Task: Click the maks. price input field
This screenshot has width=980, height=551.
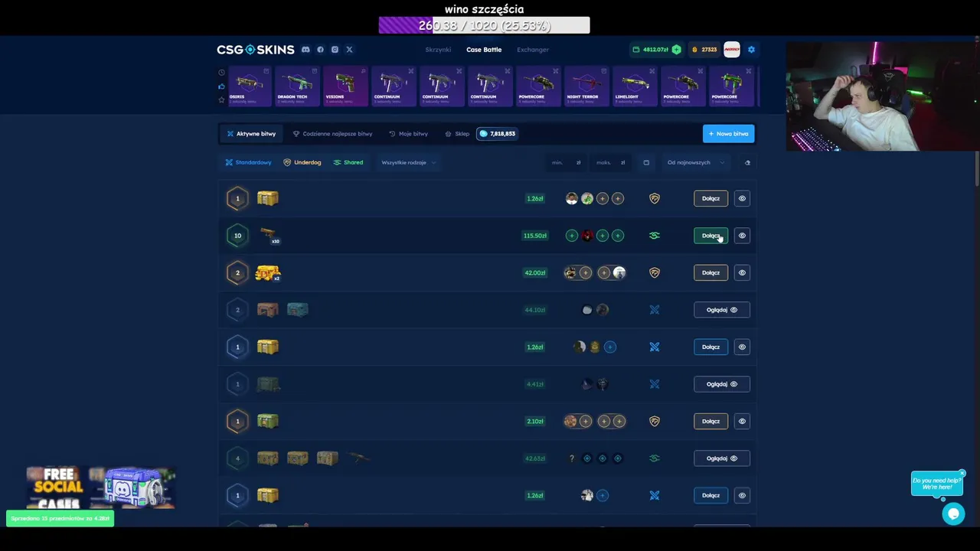Action: click(x=611, y=162)
